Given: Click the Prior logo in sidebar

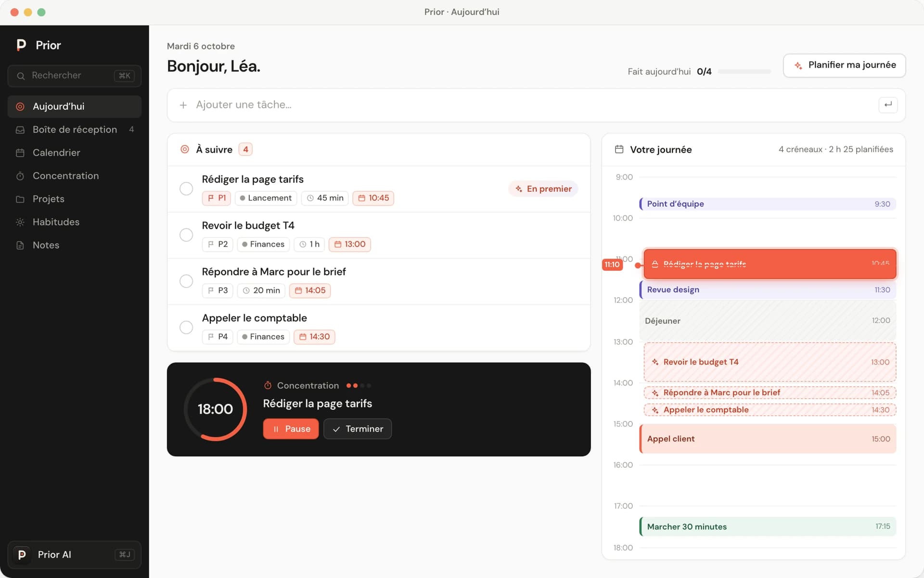Looking at the screenshot, I should pyautogui.click(x=21, y=45).
